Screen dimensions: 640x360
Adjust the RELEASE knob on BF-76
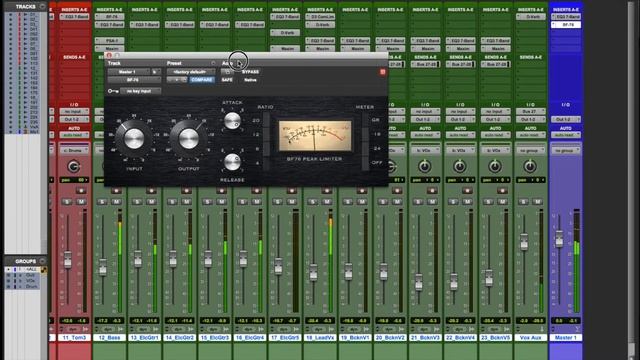(x=232, y=162)
